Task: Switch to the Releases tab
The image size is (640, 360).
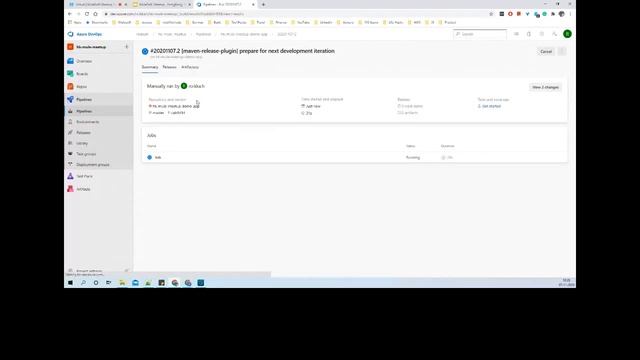Action: (169, 67)
